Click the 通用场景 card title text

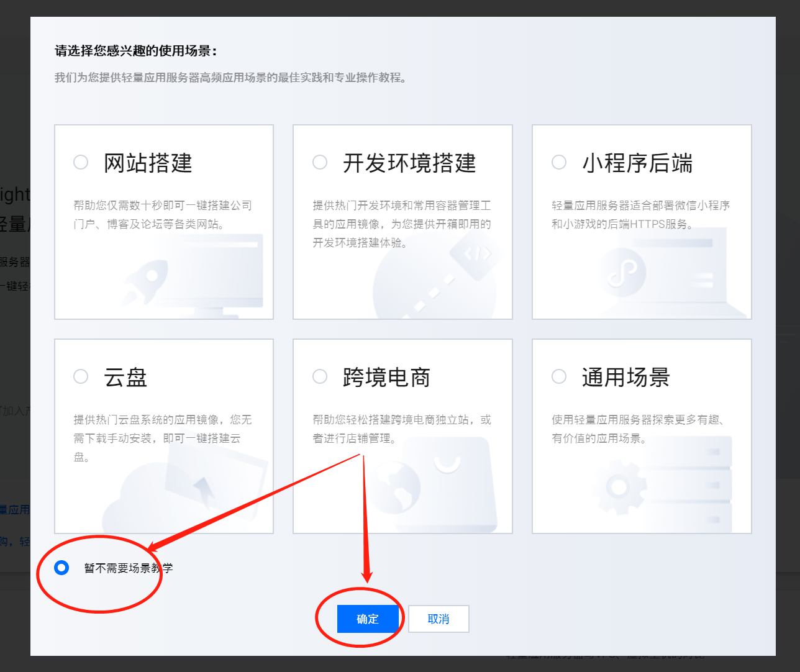[625, 377]
